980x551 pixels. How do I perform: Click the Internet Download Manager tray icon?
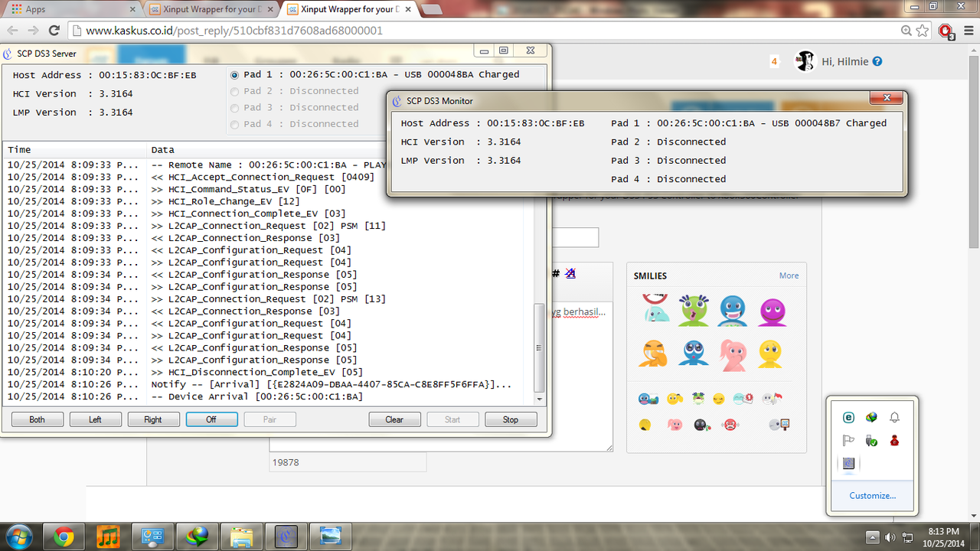pos(871,417)
